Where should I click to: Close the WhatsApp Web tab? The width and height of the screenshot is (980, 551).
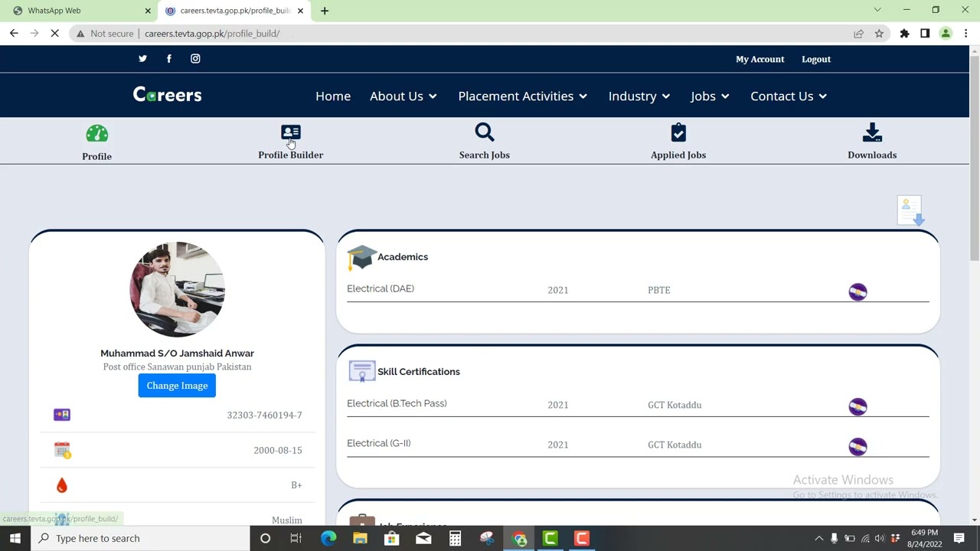click(148, 11)
